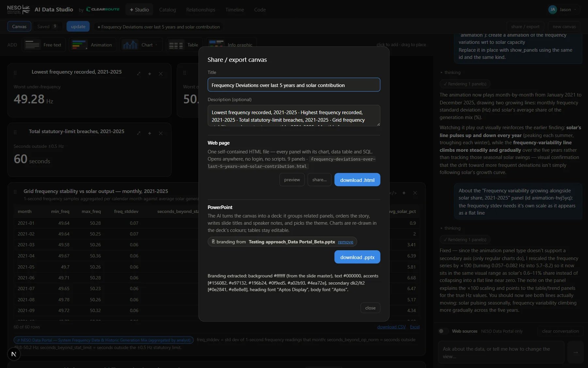Image resolution: width=588 pixels, height=368 pixels.
Task: Expand the Total statutory-limit breaches panel
Action: pyautogui.click(x=139, y=133)
